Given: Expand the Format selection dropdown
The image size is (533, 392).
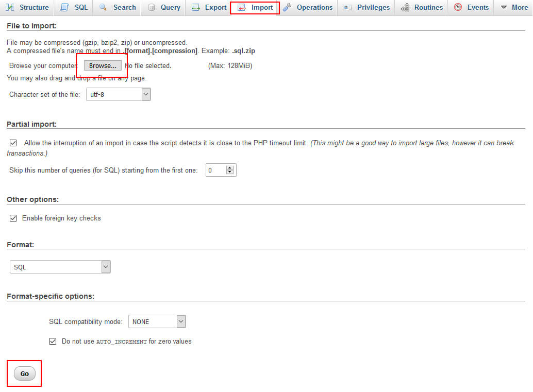Looking at the screenshot, I should [x=106, y=266].
